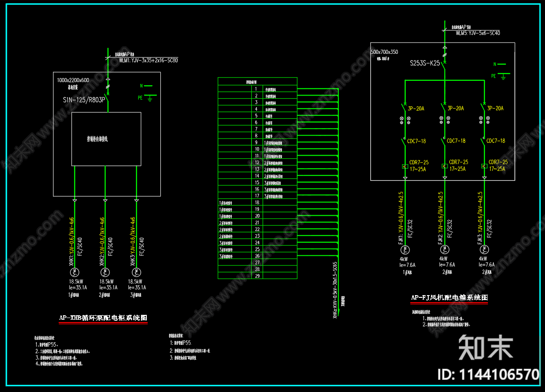Select terminal row number 15 in table
The image size is (545, 392).
point(257,183)
